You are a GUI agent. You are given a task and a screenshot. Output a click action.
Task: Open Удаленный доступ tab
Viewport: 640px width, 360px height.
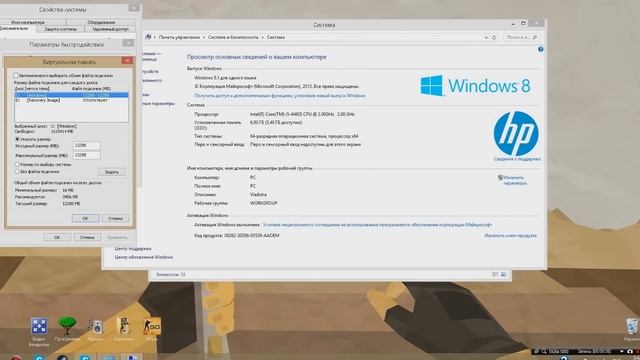[111, 29]
